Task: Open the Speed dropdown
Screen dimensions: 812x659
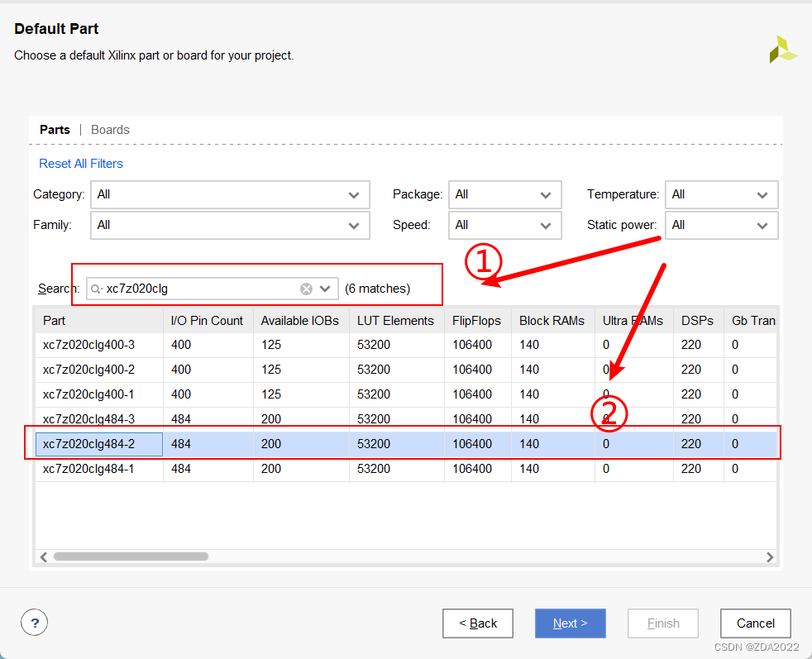Action: 505,225
